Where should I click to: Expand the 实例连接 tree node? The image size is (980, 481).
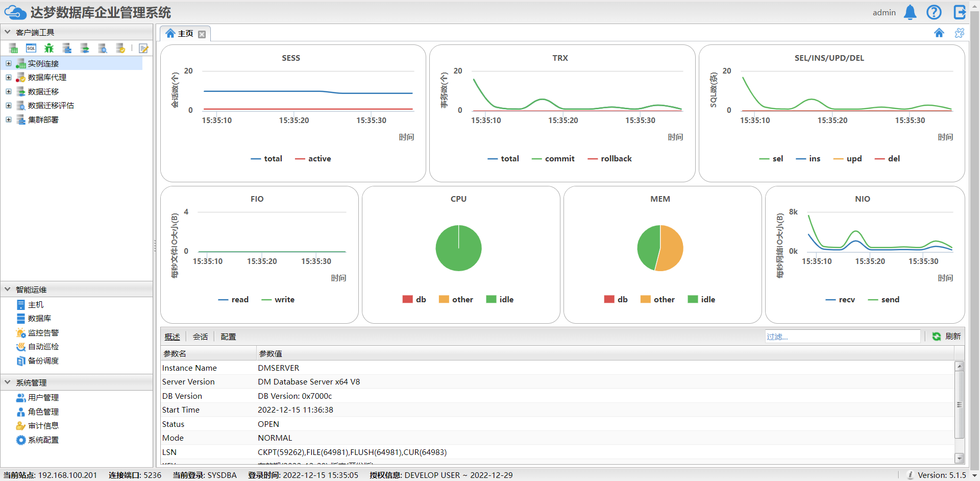click(x=9, y=64)
